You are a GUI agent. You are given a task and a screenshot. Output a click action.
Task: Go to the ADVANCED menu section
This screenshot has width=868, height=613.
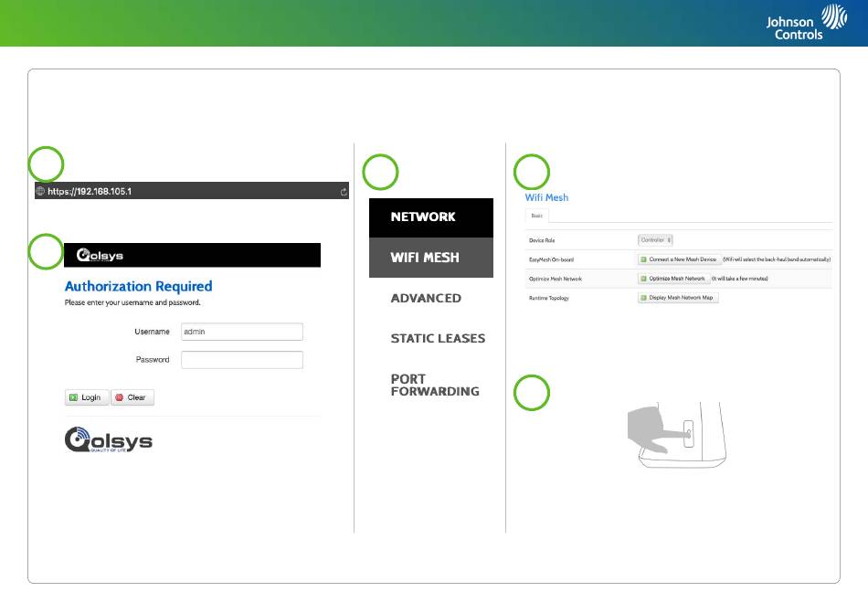(x=426, y=298)
